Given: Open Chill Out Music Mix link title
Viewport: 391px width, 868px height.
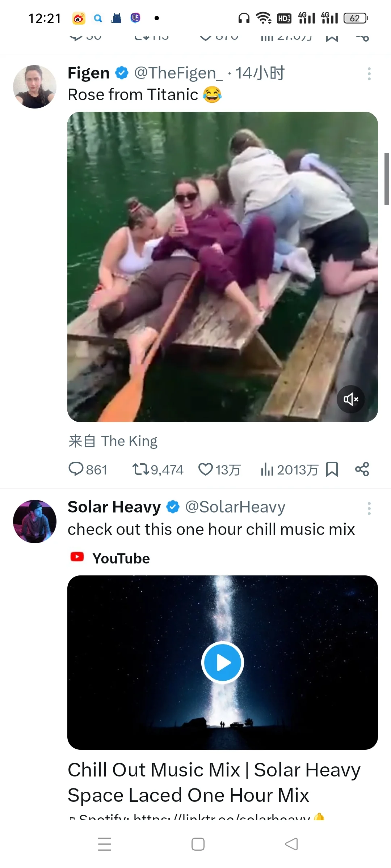Looking at the screenshot, I should 214,782.
